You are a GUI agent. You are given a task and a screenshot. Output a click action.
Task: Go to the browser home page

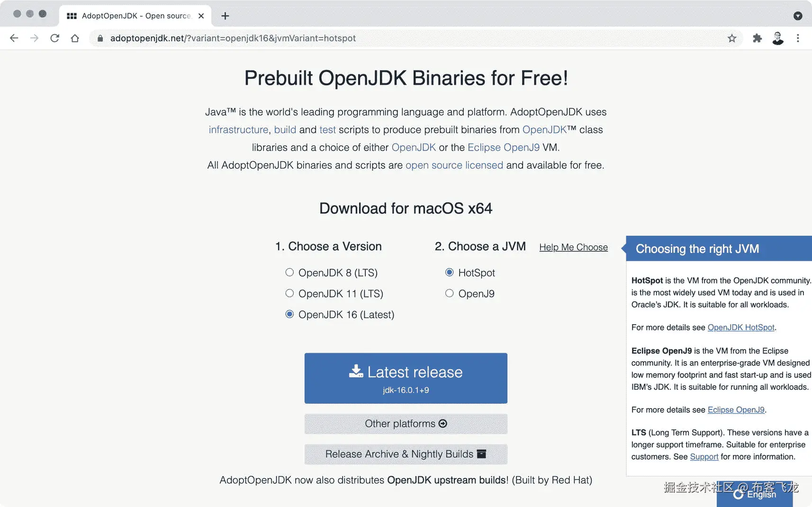(x=75, y=38)
